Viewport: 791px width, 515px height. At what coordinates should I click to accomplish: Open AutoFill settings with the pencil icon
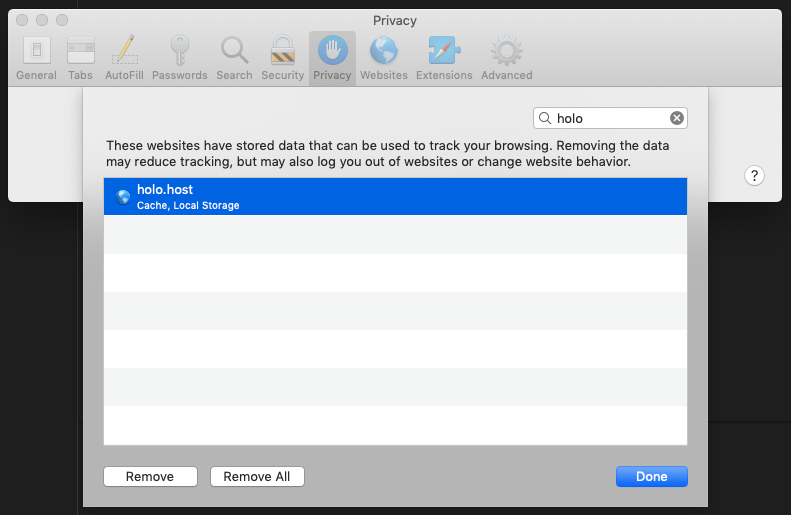pyautogui.click(x=123, y=57)
